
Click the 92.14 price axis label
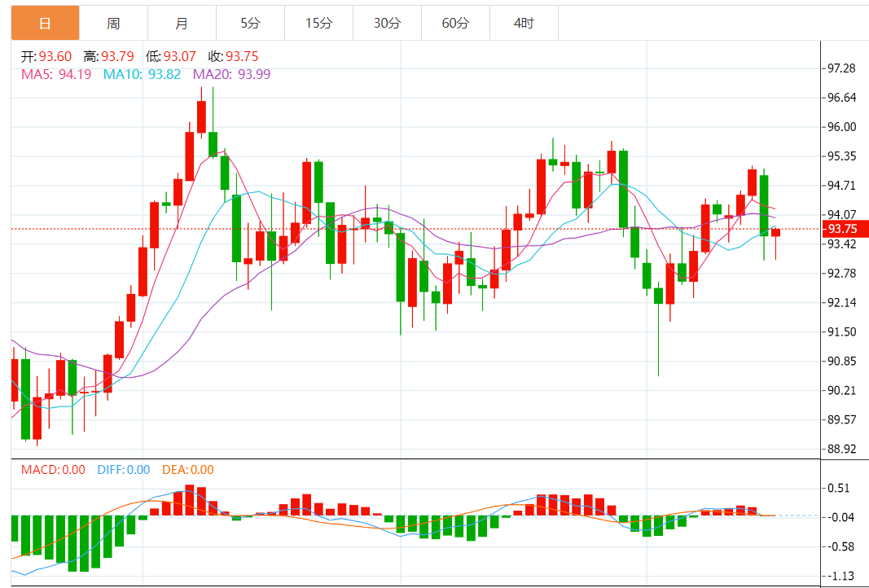pyautogui.click(x=841, y=303)
